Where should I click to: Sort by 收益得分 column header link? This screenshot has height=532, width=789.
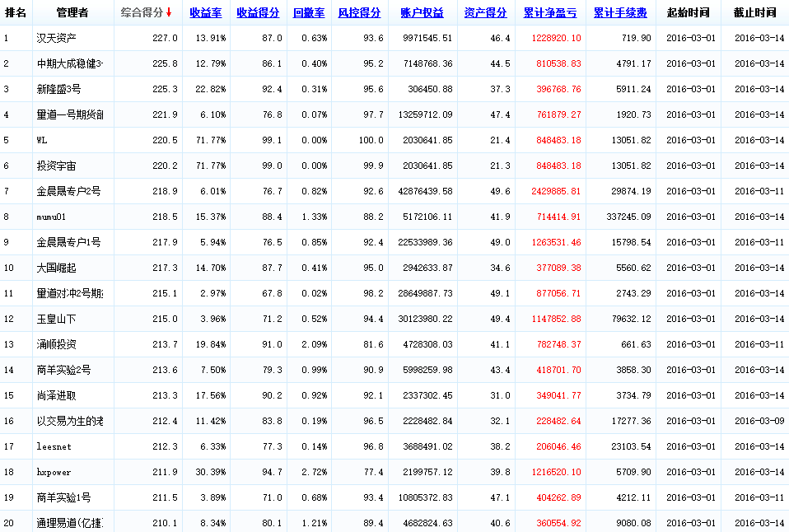[258, 12]
